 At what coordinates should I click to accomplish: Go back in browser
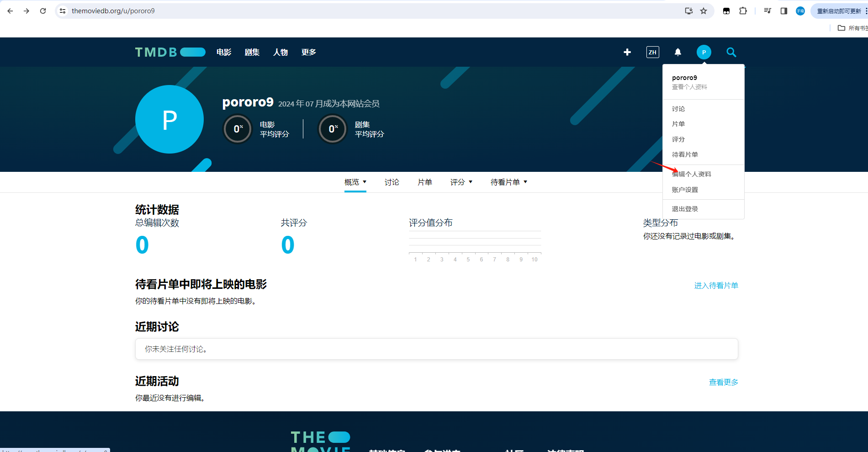click(x=10, y=11)
